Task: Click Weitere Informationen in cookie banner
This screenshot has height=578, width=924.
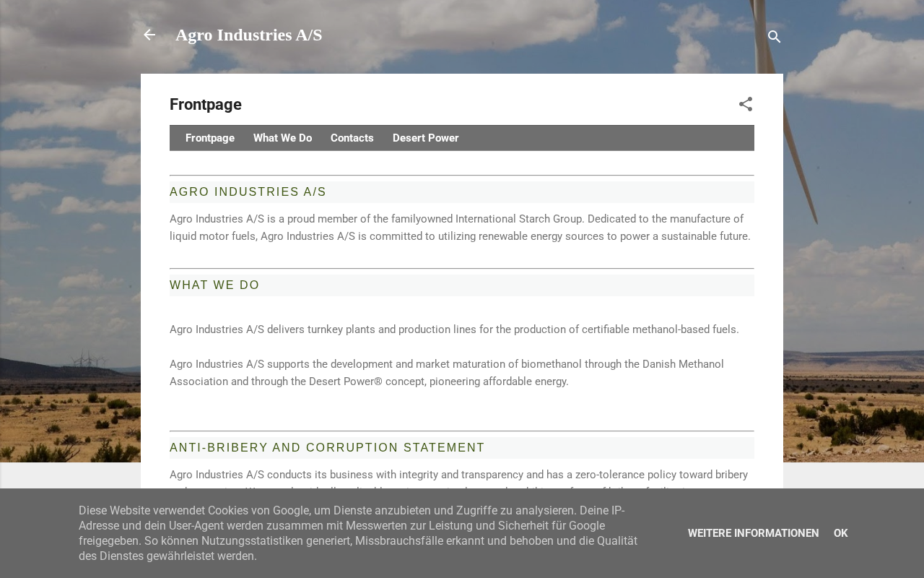Action: (754, 533)
